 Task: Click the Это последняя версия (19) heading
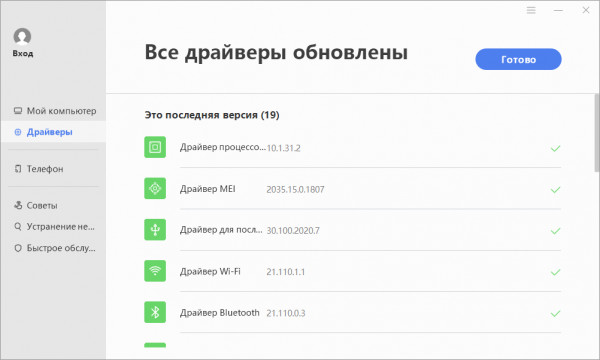[x=212, y=115]
